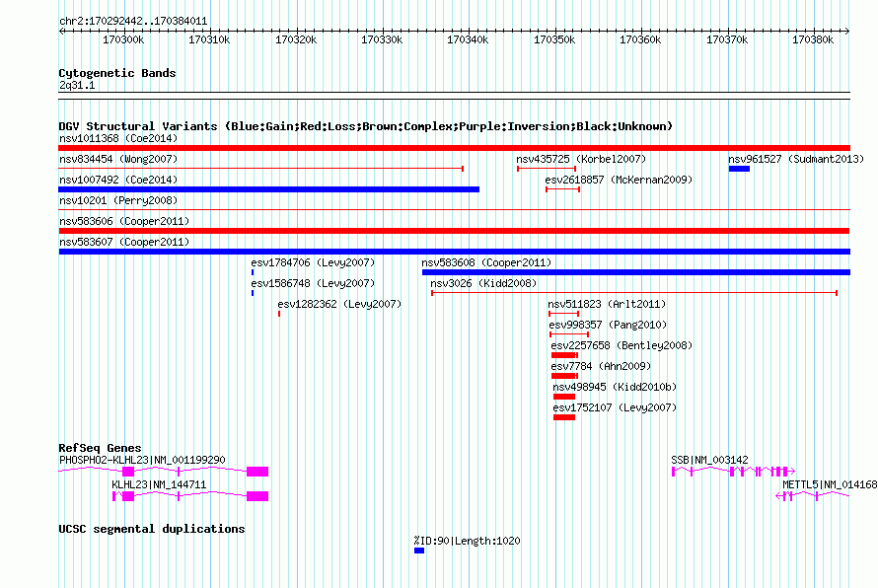Viewport: 878px width, 588px height.
Task: Click the DGV Structural Variants track title
Action: click(x=366, y=126)
